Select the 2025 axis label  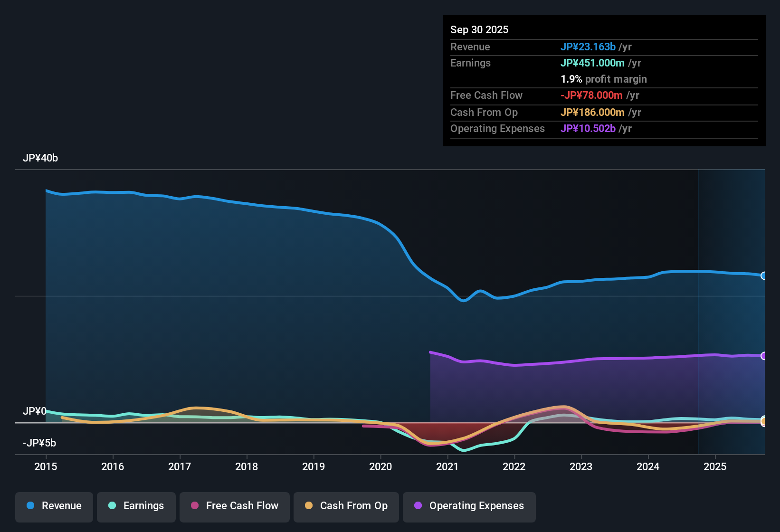(715, 467)
